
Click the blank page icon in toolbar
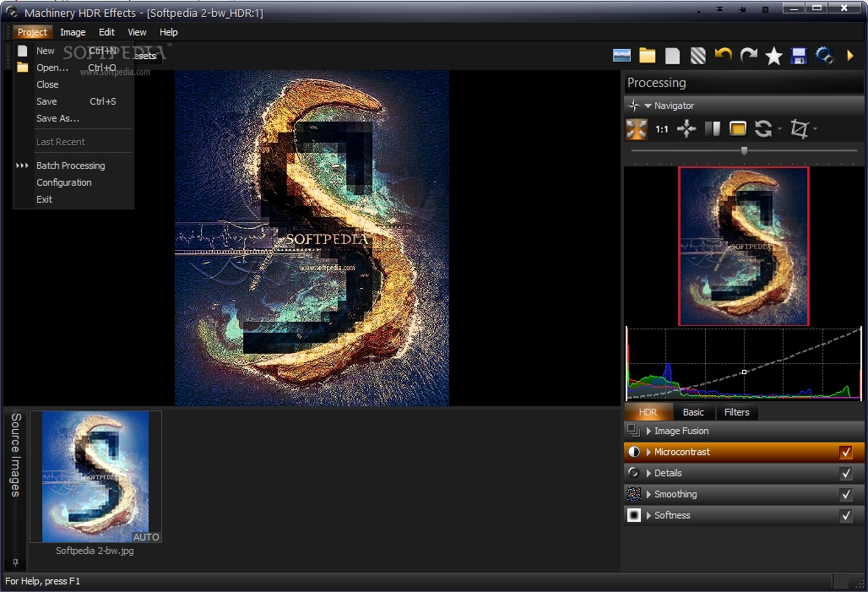click(x=673, y=56)
